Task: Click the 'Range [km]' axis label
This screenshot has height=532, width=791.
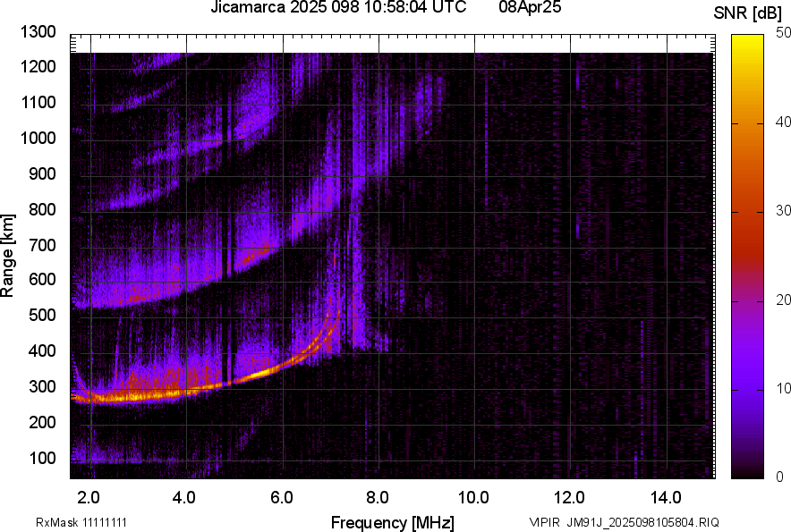Action: tap(7, 256)
